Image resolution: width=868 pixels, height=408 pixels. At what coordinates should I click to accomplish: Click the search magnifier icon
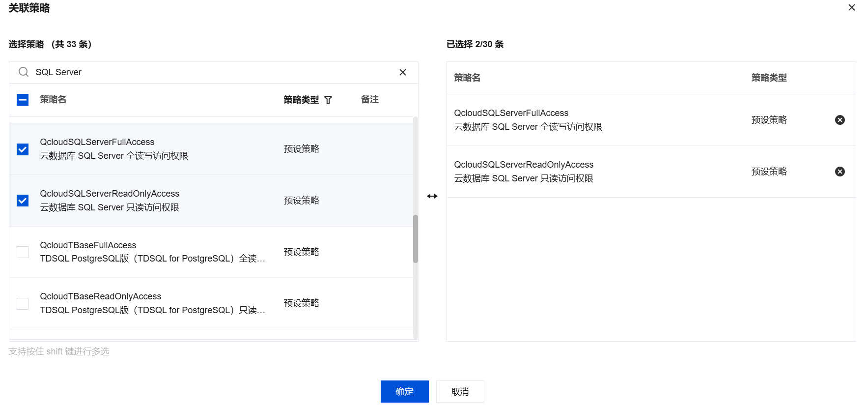(23, 72)
